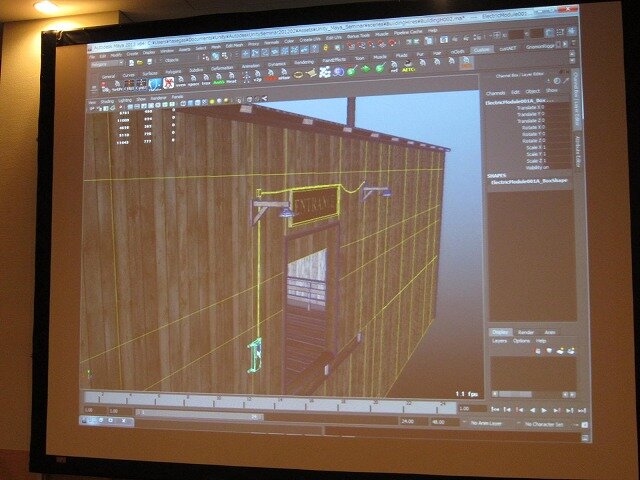Click the save scene icon
The image size is (640, 480).
(x=149, y=62)
